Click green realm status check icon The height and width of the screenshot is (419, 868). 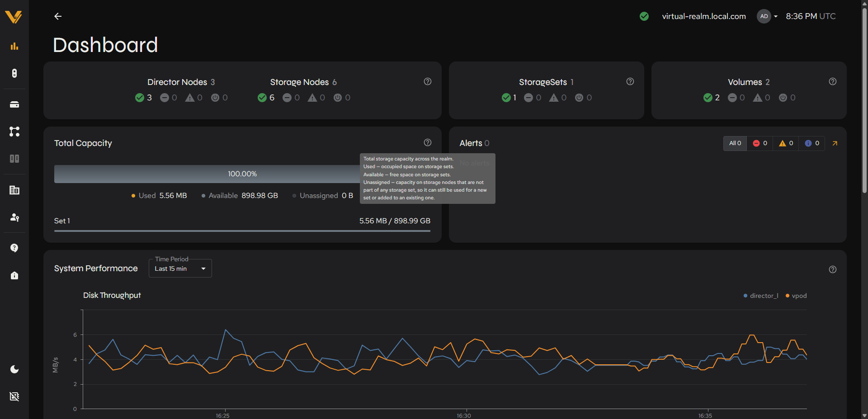coord(644,16)
